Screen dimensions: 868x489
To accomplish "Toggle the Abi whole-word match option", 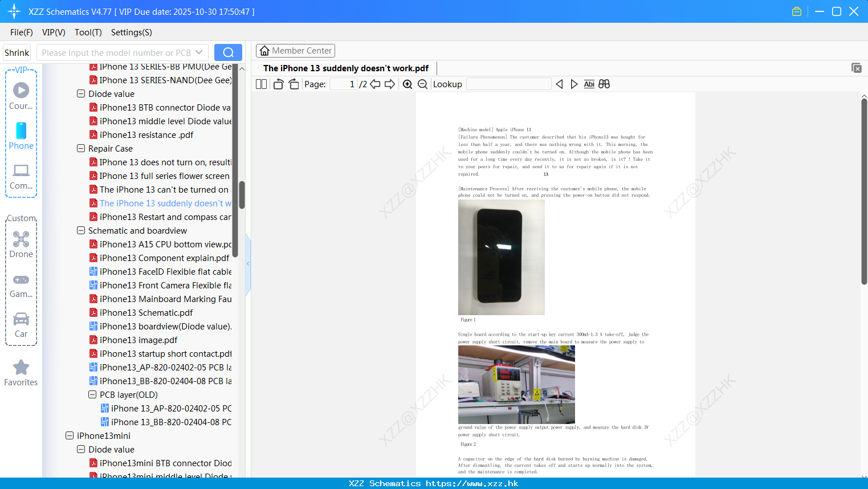I will (589, 84).
